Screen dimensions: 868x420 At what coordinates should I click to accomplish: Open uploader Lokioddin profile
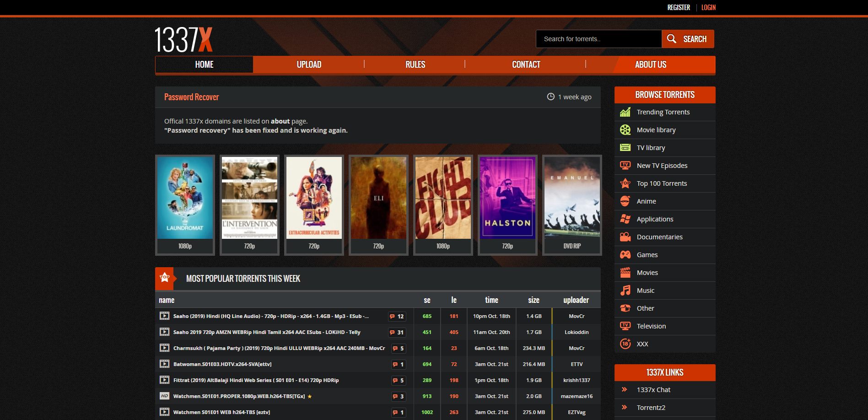pyautogui.click(x=577, y=332)
